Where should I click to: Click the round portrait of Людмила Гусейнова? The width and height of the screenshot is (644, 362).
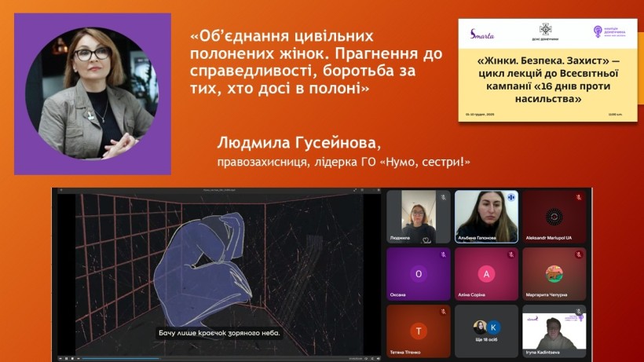93,94
